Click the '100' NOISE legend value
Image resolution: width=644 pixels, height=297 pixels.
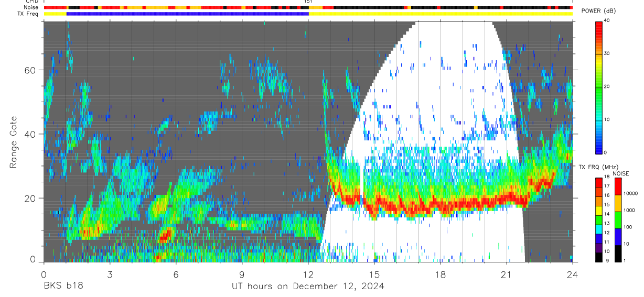click(628, 227)
